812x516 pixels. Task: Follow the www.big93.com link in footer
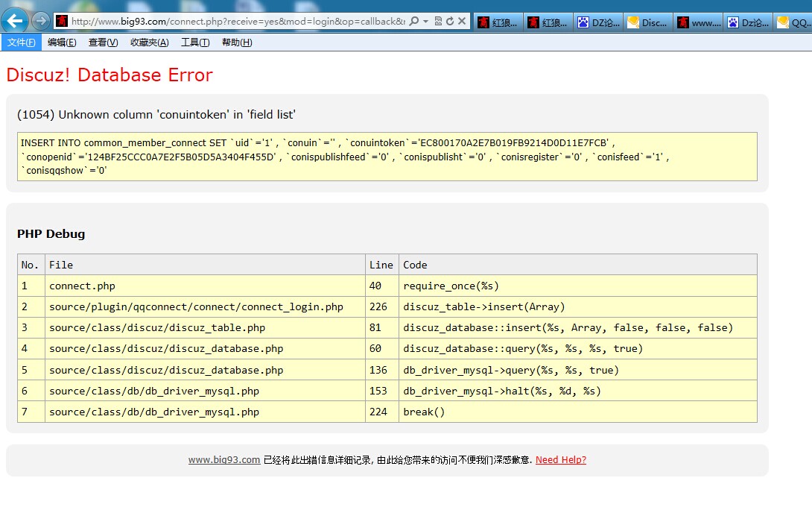pos(223,460)
